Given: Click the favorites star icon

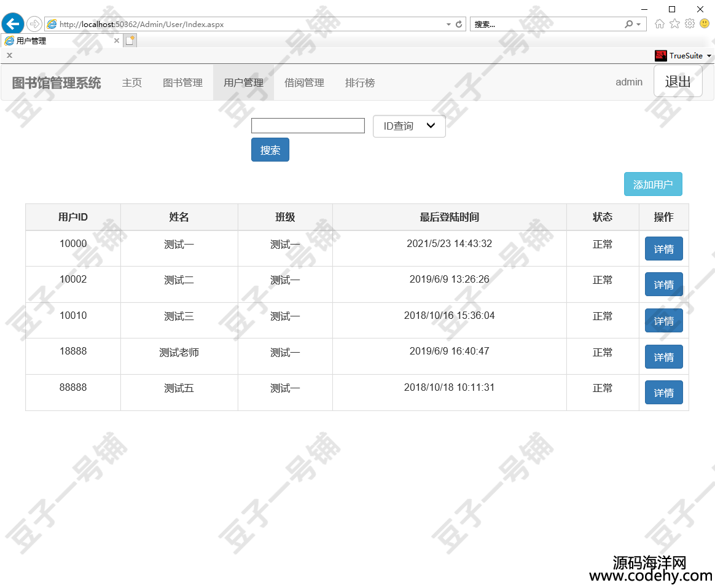Looking at the screenshot, I should pyautogui.click(x=674, y=24).
